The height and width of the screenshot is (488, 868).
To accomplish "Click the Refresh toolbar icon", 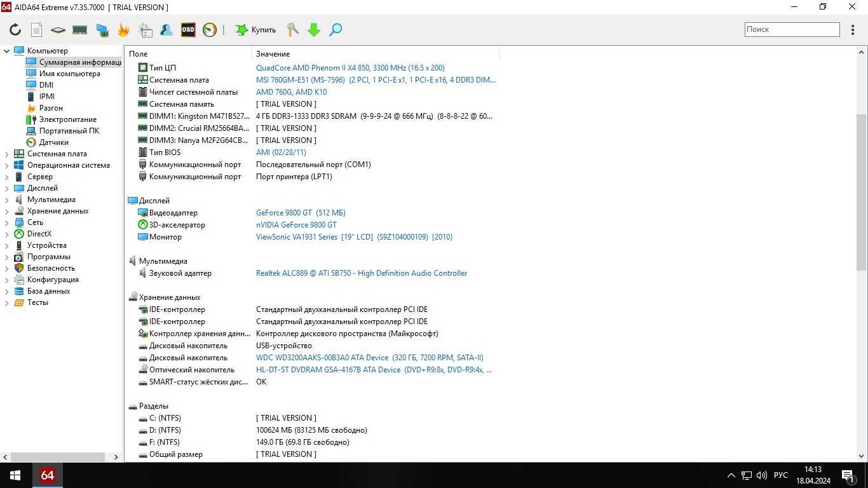I will tap(15, 30).
